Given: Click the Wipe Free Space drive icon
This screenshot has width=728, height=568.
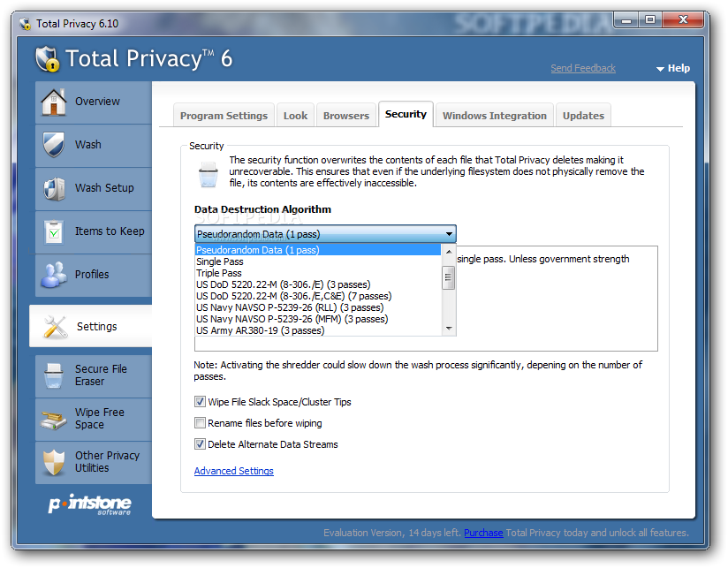Looking at the screenshot, I should [x=54, y=419].
